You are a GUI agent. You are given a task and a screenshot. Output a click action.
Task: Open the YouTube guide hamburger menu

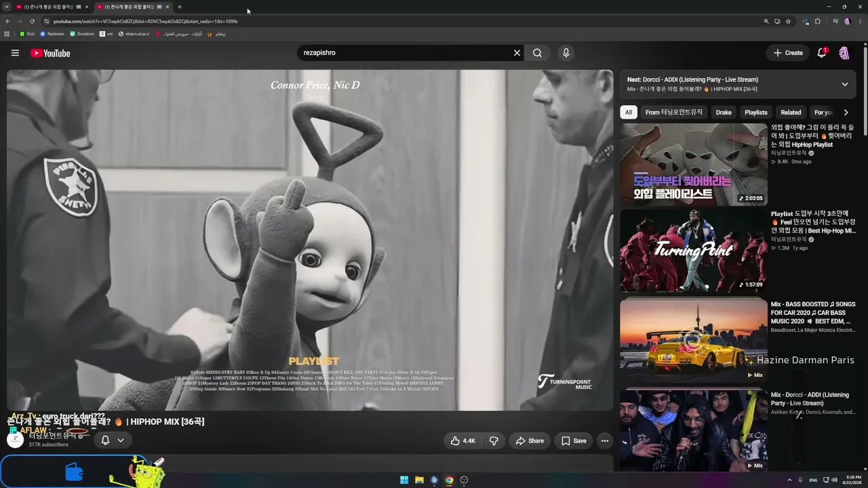15,53
